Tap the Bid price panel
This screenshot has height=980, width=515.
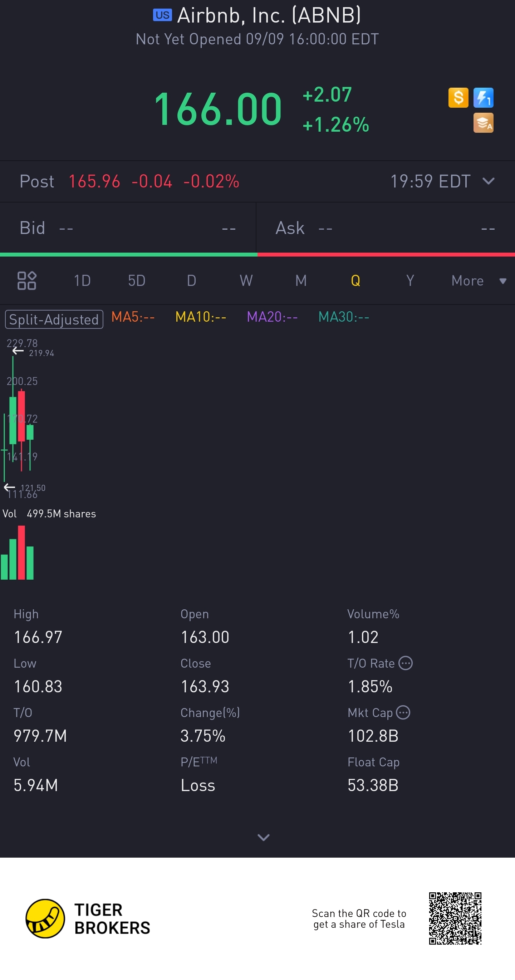pyautogui.click(x=128, y=228)
